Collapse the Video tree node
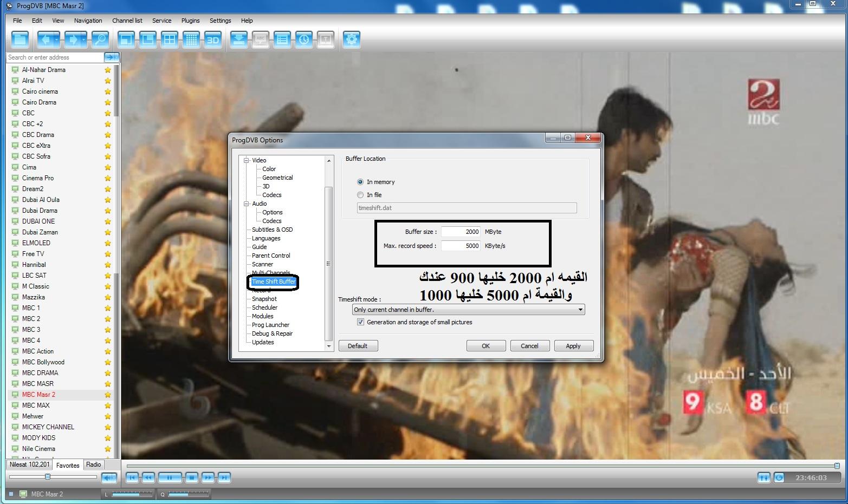Viewport: 848px width, 504px height. click(247, 160)
